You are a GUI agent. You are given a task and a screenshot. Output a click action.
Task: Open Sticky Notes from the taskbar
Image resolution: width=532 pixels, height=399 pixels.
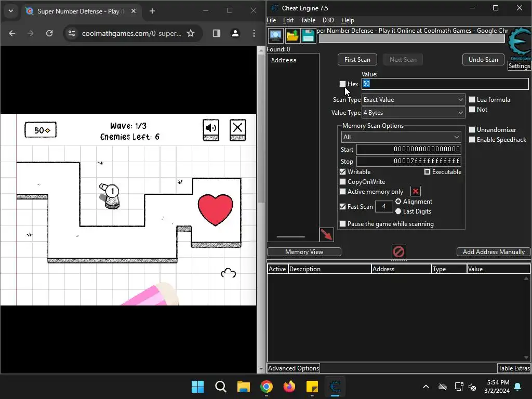pos(312,387)
